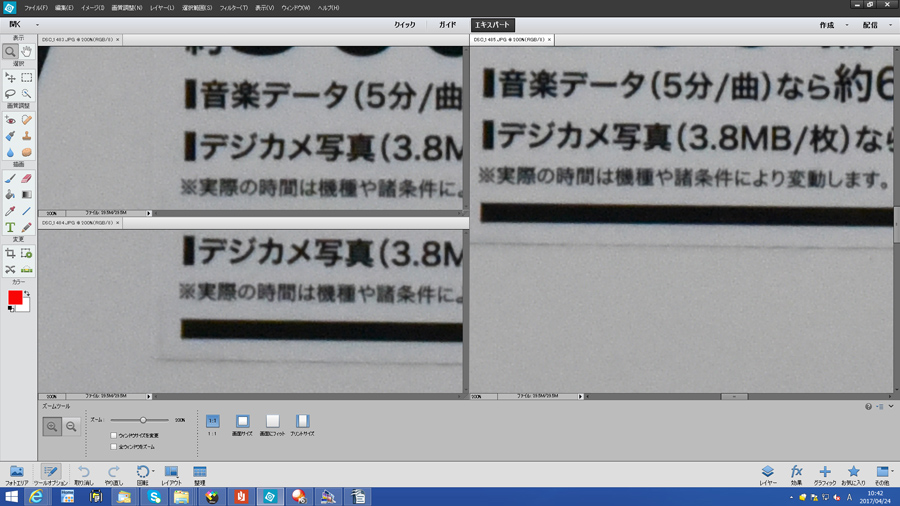Click the 取り消し (Undo) icon

pos(84,472)
